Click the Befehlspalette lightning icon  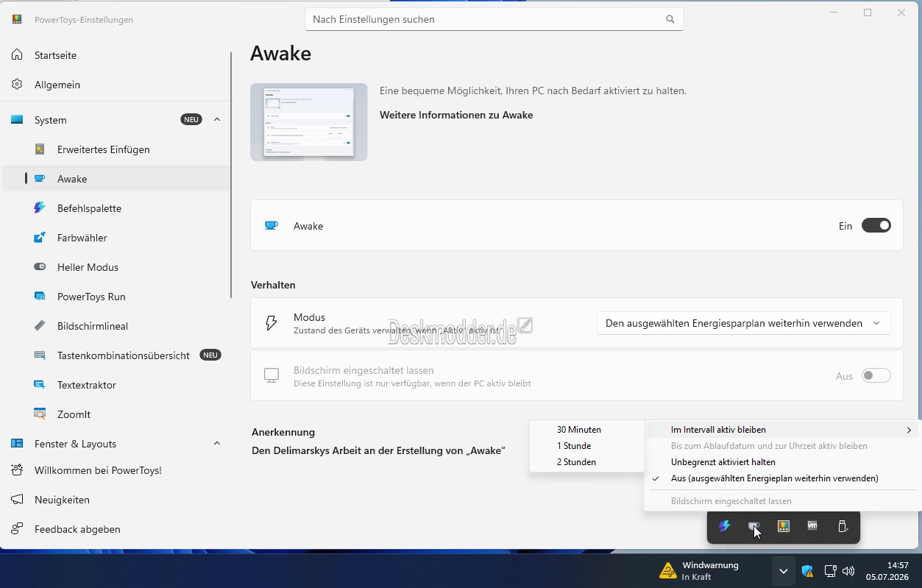(x=40, y=208)
